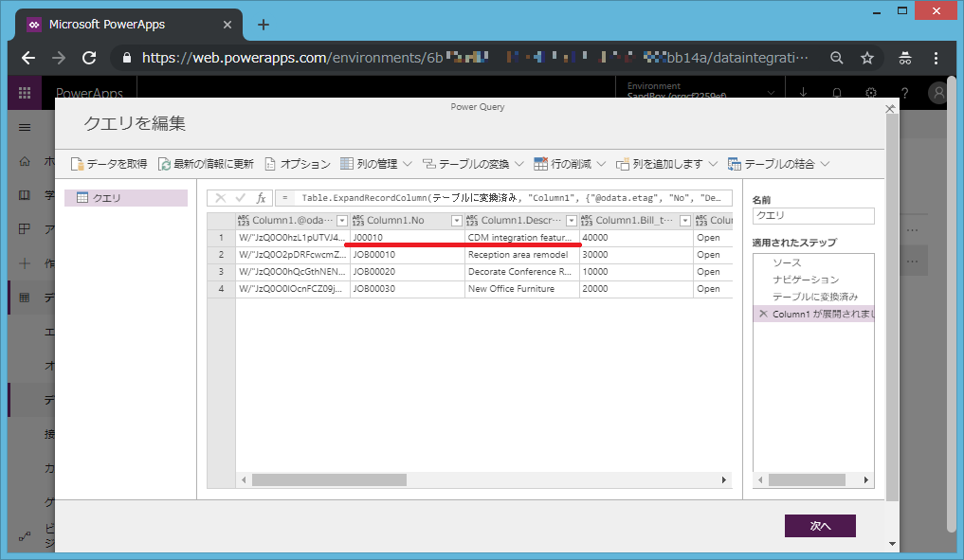This screenshot has height=560, width=964.
Task: Open filter dropdown for Column1.@odata column
Action: (x=342, y=221)
